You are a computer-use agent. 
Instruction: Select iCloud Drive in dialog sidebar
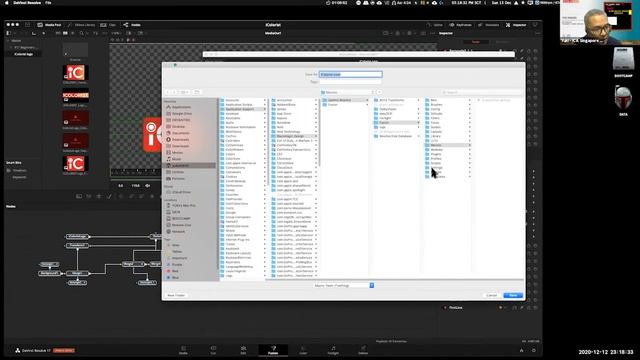pyautogui.click(x=181, y=192)
